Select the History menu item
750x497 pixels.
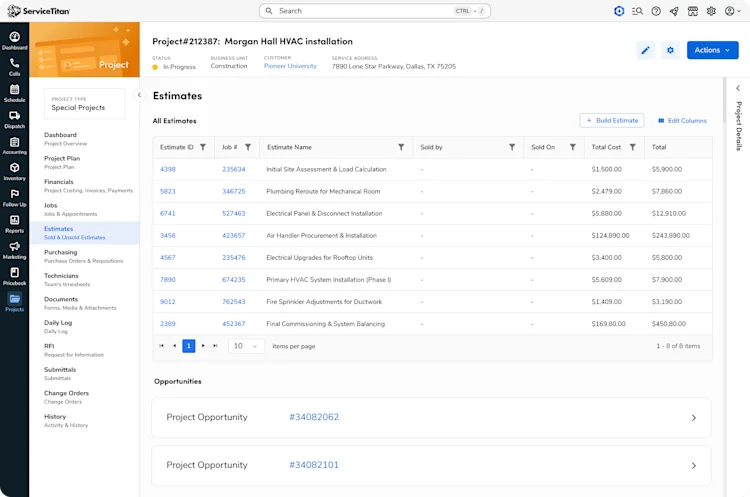click(x=85, y=420)
